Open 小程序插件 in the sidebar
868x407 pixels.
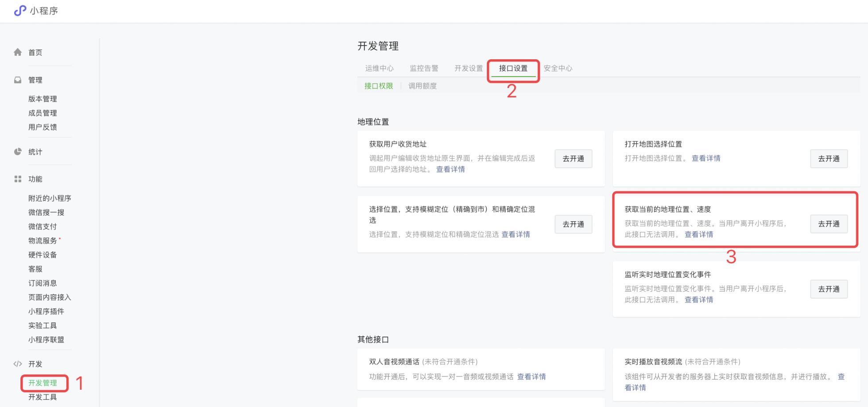46,311
